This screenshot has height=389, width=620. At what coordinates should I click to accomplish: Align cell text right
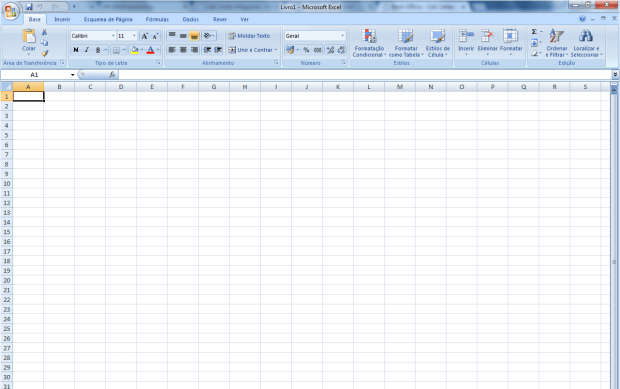pyautogui.click(x=194, y=50)
